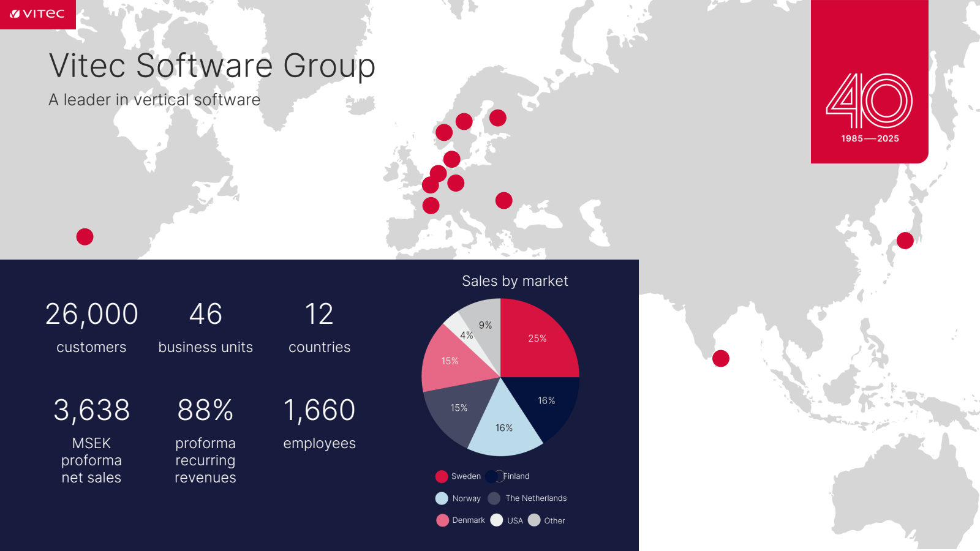980x551 pixels.
Task: Click 'A leader in vertical software' subtitle
Action: (x=154, y=100)
